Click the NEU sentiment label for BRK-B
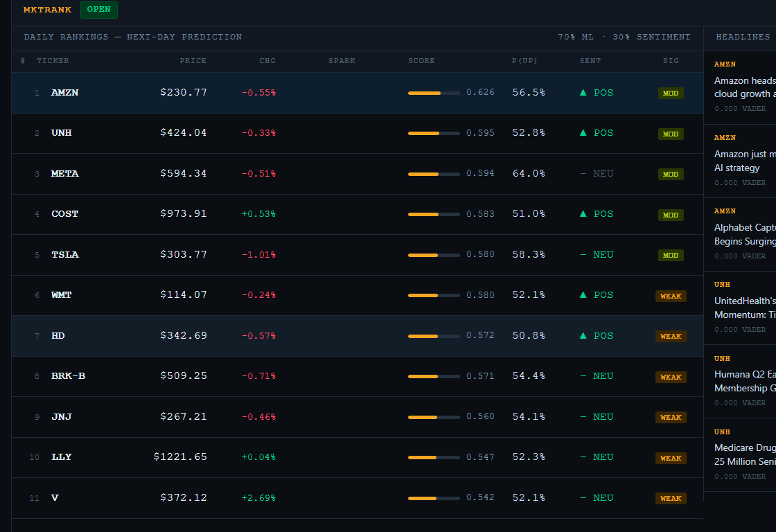 [x=603, y=376]
